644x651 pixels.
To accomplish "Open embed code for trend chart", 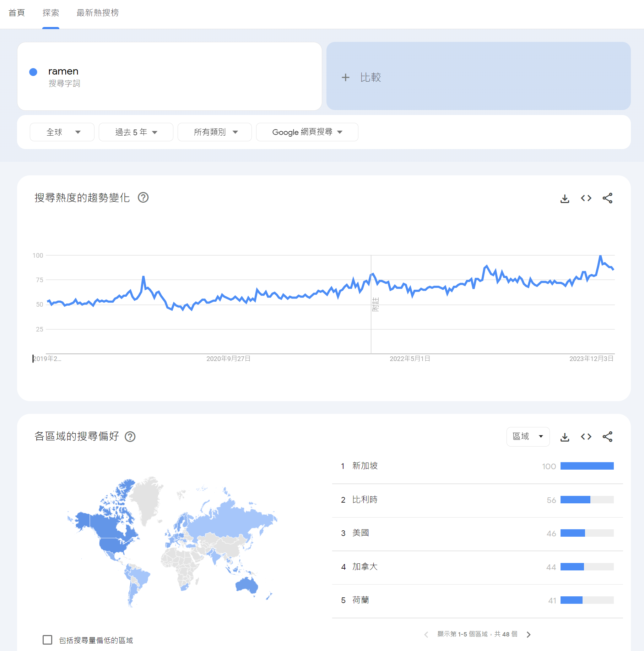I will tap(586, 198).
